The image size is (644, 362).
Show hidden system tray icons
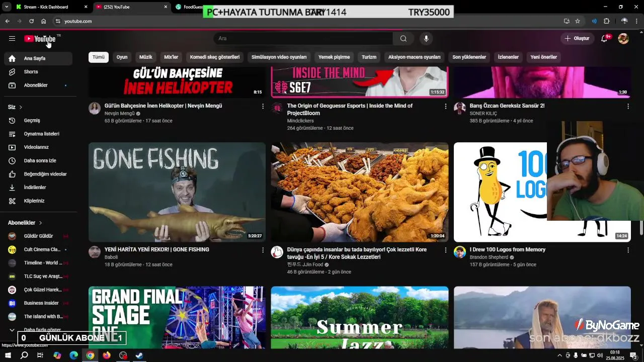click(559, 355)
